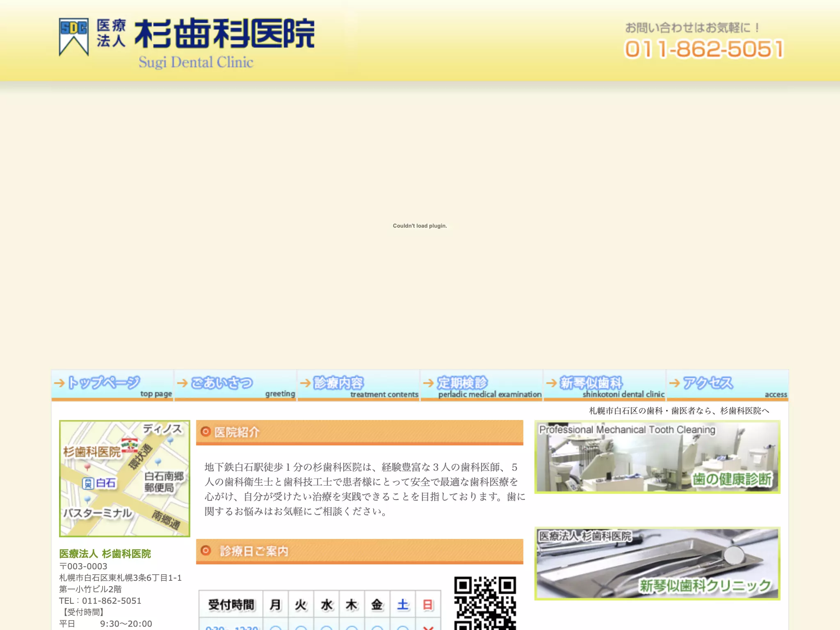Open the トップページ top page menu
This screenshot has height=630, width=840.
click(x=112, y=386)
